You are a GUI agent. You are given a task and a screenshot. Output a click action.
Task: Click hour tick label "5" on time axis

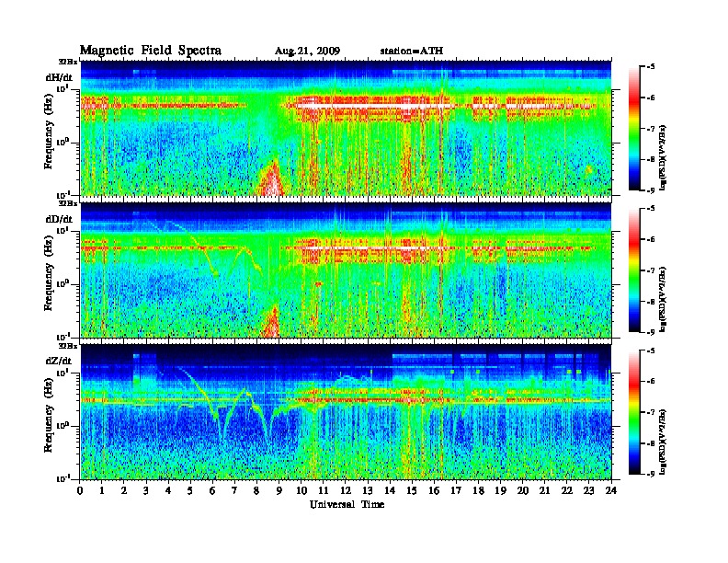click(x=190, y=490)
